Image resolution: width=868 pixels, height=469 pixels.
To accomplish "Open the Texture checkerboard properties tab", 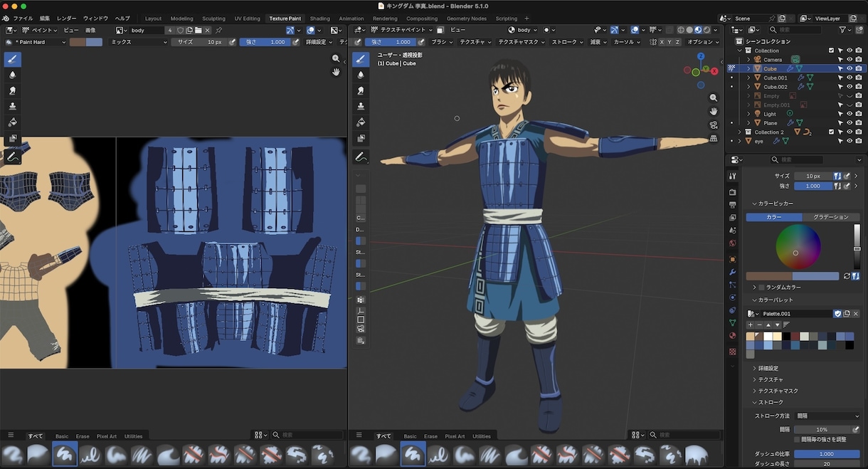I will pos(732,352).
